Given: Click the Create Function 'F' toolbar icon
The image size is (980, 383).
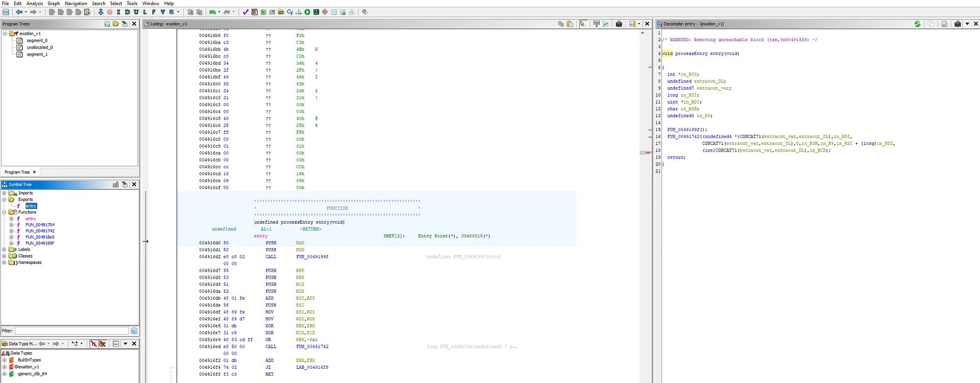Looking at the screenshot, I should click(x=153, y=12).
